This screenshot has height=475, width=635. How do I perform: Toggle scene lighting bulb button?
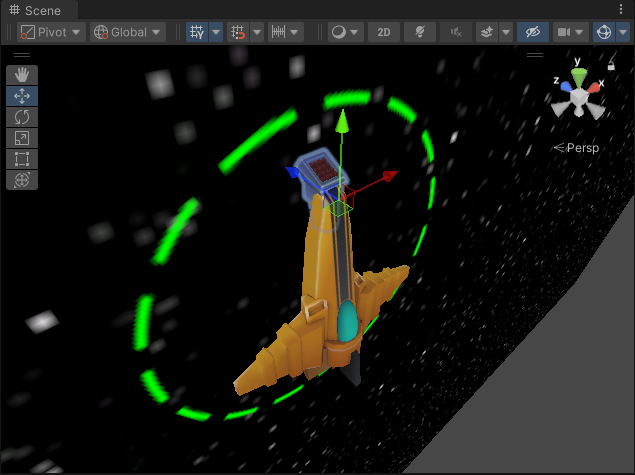pos(420,32)
